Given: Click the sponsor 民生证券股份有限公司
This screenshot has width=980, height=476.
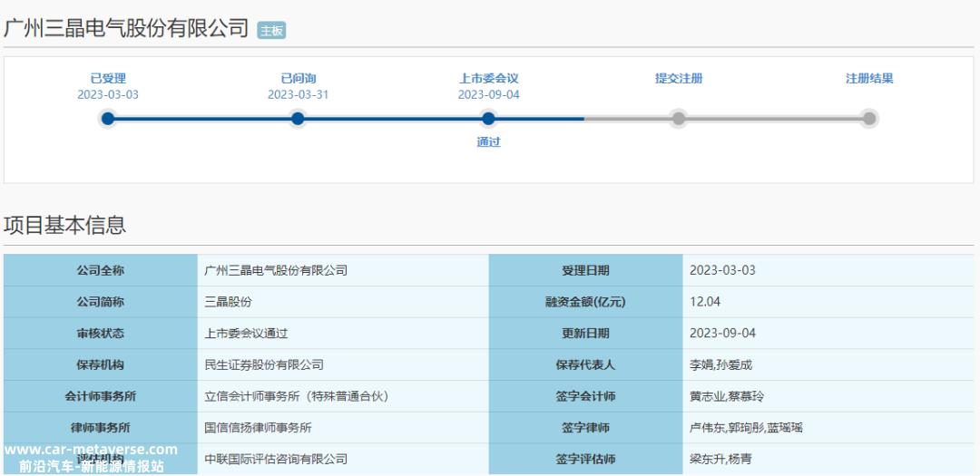Looking at the screenshot, I should click(x=264, y=364).
